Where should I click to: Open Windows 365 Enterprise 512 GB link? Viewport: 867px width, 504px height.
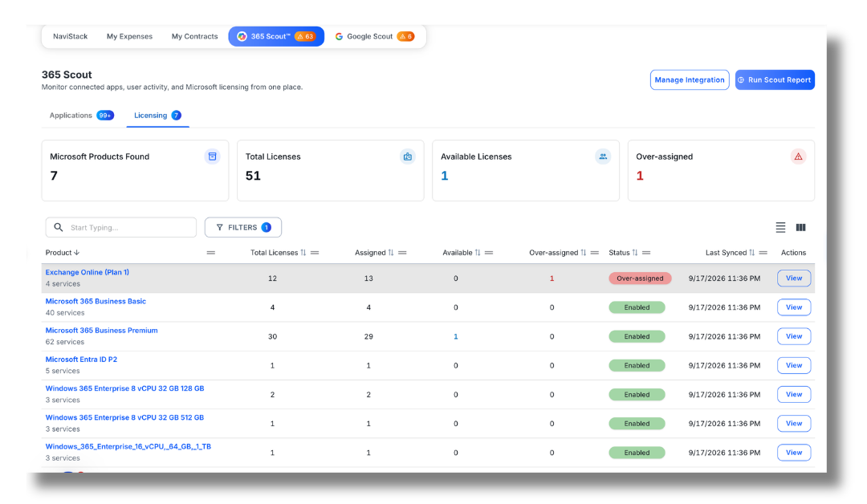point(125,417)
